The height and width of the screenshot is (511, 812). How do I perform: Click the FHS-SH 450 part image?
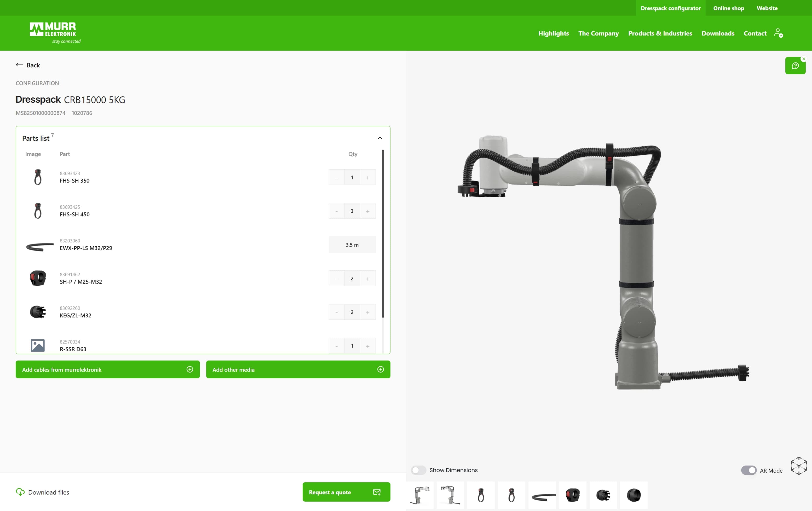38,211
